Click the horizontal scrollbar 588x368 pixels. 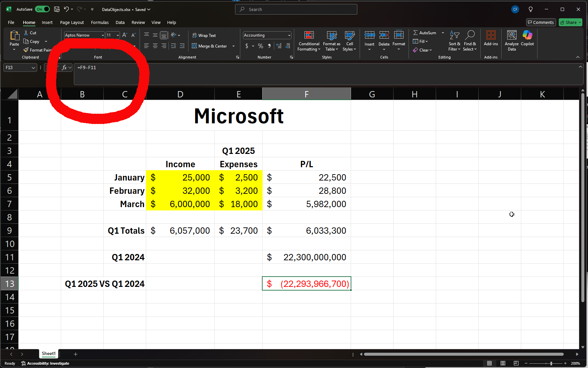click(464, 354)
